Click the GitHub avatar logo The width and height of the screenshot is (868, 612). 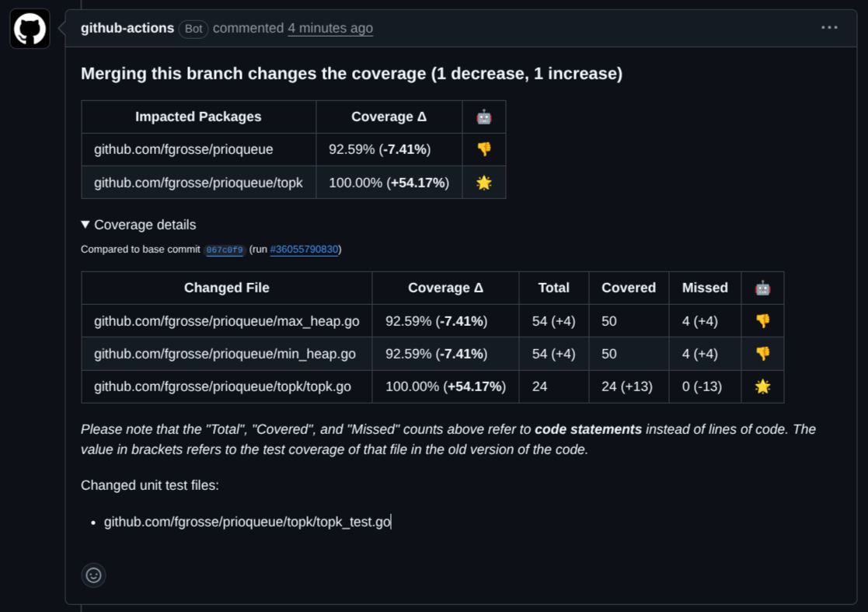[x=30, y=29]
